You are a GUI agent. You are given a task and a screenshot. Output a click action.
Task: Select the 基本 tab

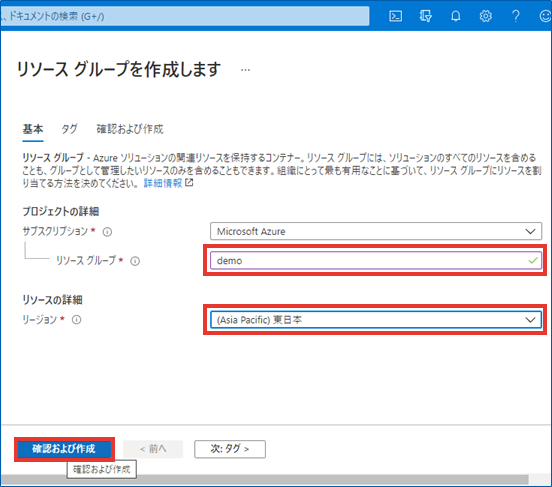pos(33,129)
